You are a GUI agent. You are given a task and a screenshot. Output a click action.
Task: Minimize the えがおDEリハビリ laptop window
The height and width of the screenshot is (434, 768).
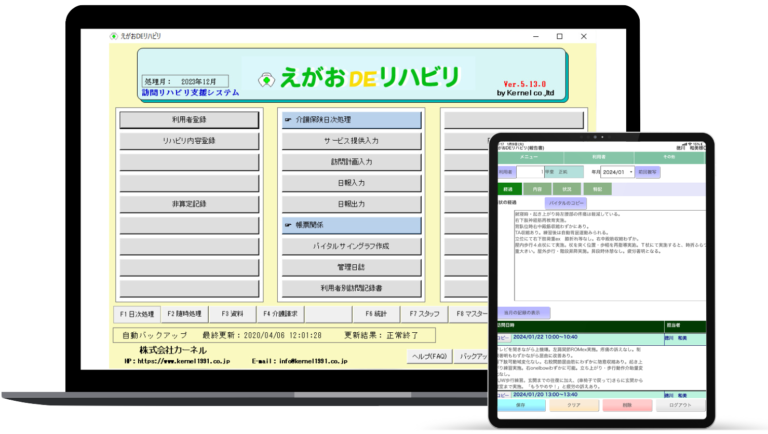536,36
